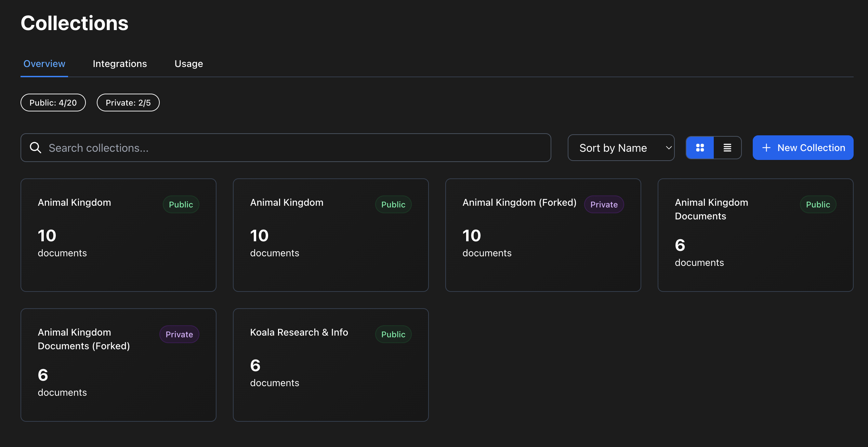Go to the Usage tab
The image size is (868, 447).
pyautogui.click(x=188, y=64)
